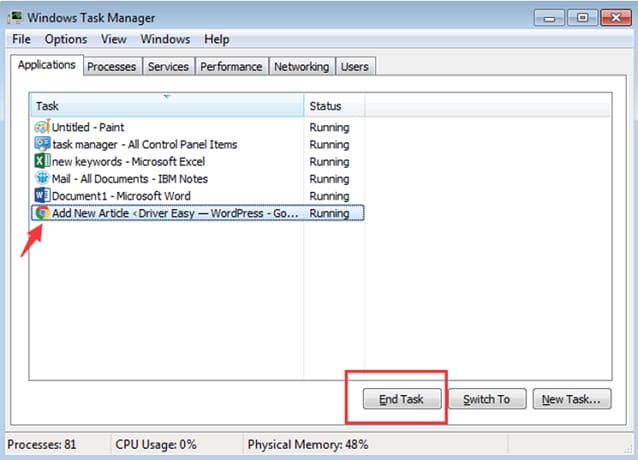638x460 pixels.
Task: Switch to the Processes tab
Action: pos(111,67)
